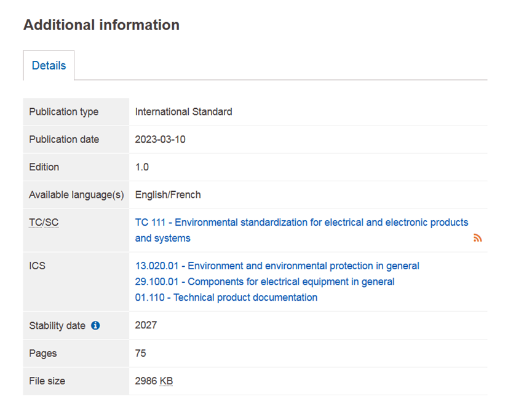Open the Details tab

point(49,66)
